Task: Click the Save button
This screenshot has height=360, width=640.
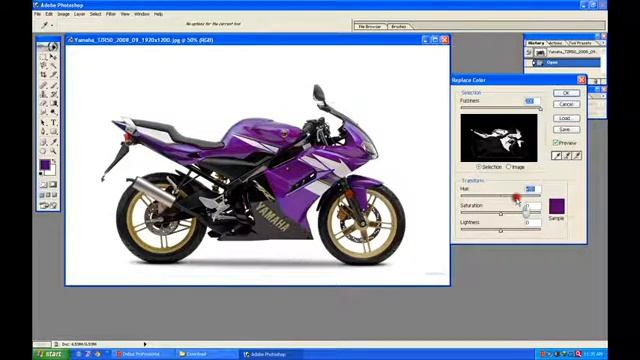Action: click(567, 129)
